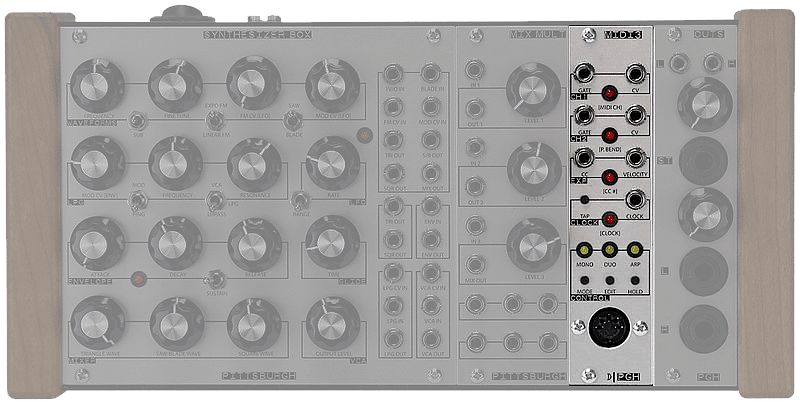The width and height of the screenshot is (800, 404).
Task: Click the VELOCITY jack in EXP section
Action: 634,159
